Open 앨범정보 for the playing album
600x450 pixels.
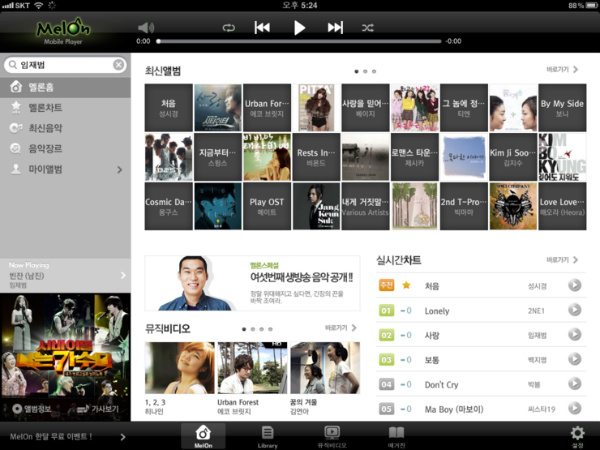click(x=33, y=409)
